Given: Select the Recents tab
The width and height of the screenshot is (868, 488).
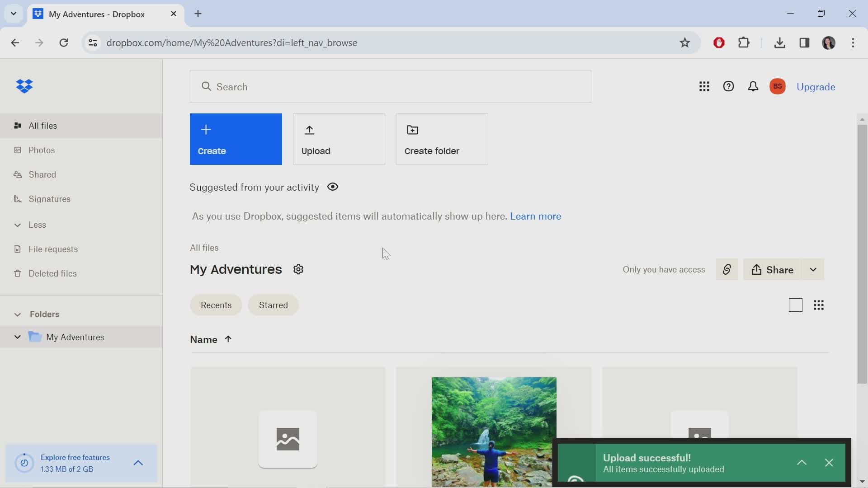Looking at the screenshot, I should (x=216, y=305).
